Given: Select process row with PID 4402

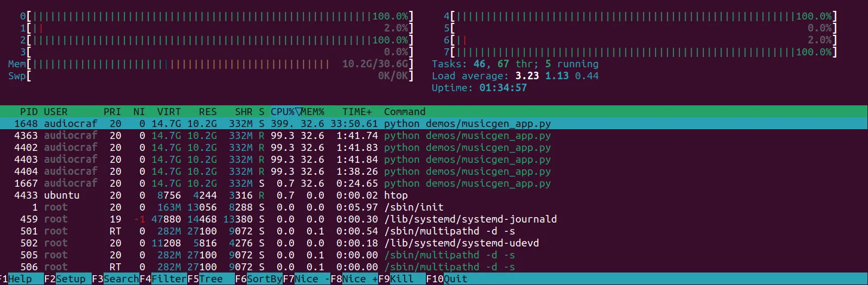Looking at the screenshot, I should (434, 148).
